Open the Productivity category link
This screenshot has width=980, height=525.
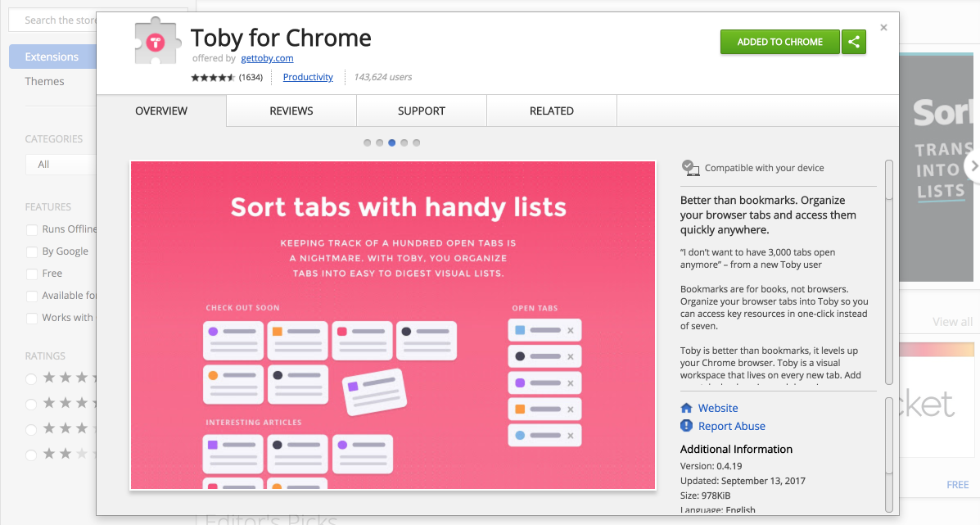click(x=308, y=77)
